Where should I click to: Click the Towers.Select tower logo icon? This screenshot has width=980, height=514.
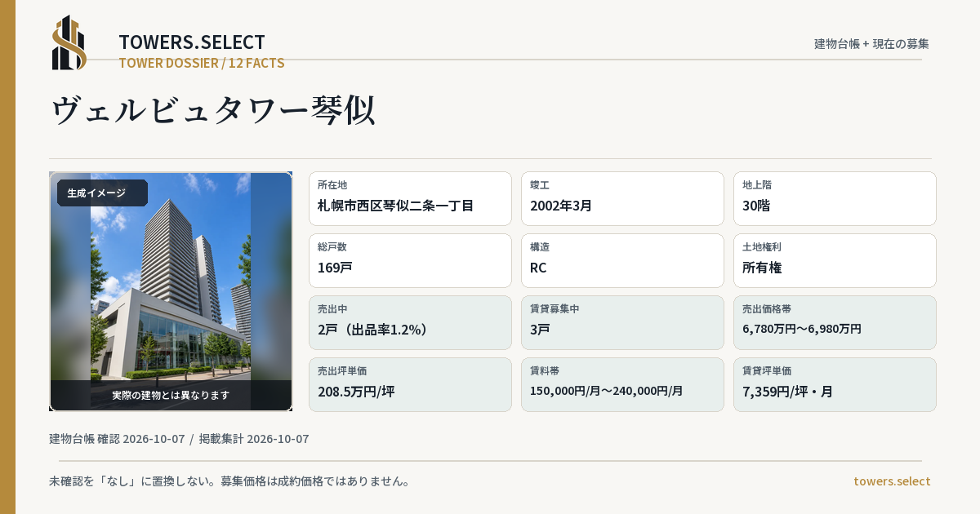click(69, 42)
